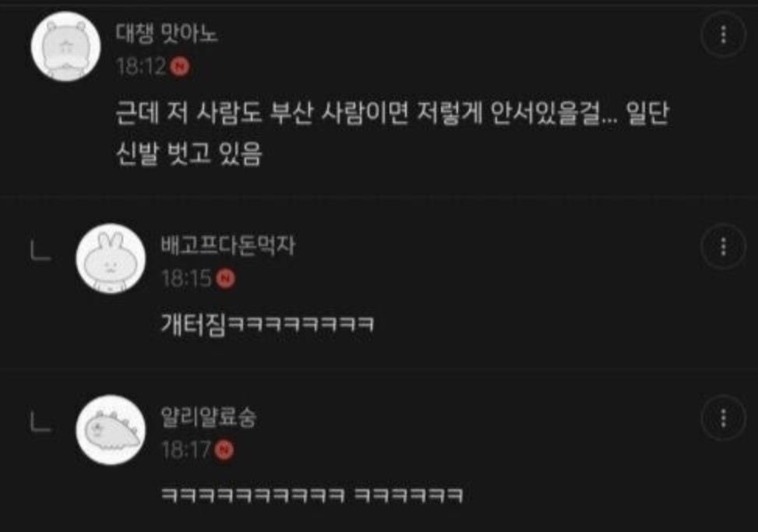Select the last reply made only of ㅋㅋㅋ
The height and width of the screenshot is (532, 758).
tap(312, 495)
